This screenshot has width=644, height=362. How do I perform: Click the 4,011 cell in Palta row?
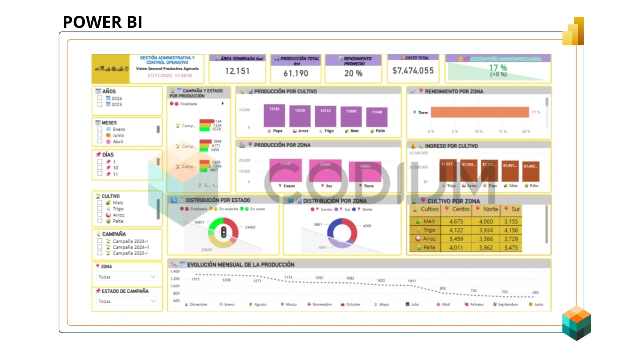click(456, 248)
